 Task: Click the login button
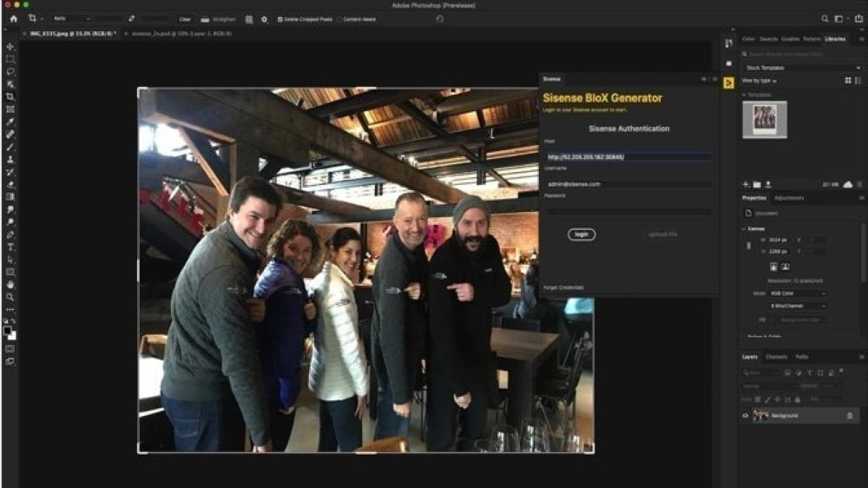tap(582, 234)
